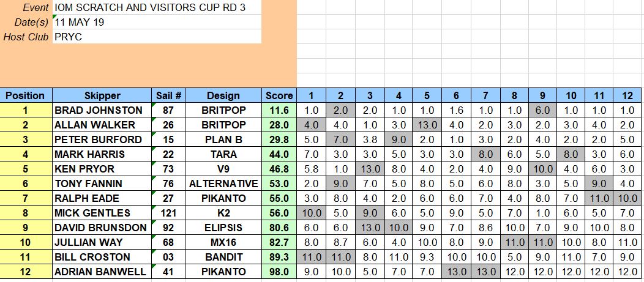Click the Sail # column header
This screenshot has height=282, width=644.
coord(168,95)
